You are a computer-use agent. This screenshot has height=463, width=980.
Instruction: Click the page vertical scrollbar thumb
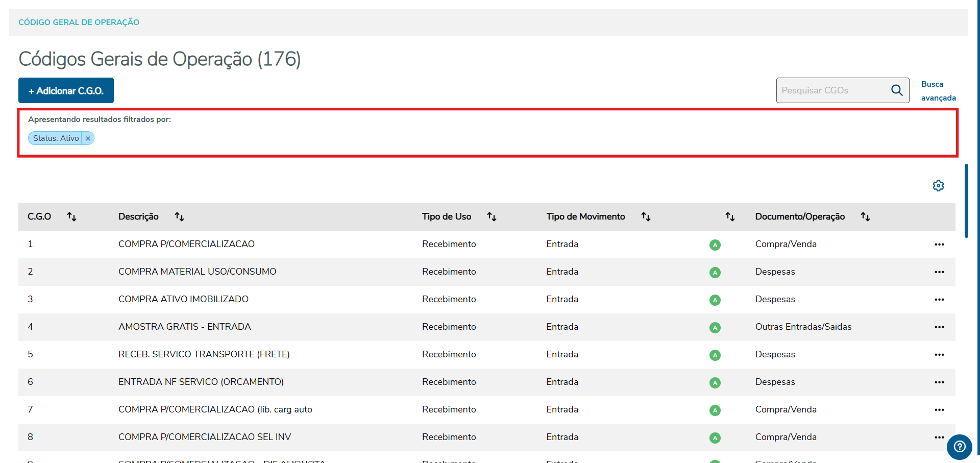click(966, 201)
